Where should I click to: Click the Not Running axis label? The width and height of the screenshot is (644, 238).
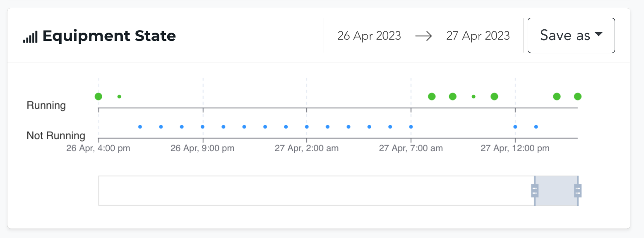click(x=56, y=136)
